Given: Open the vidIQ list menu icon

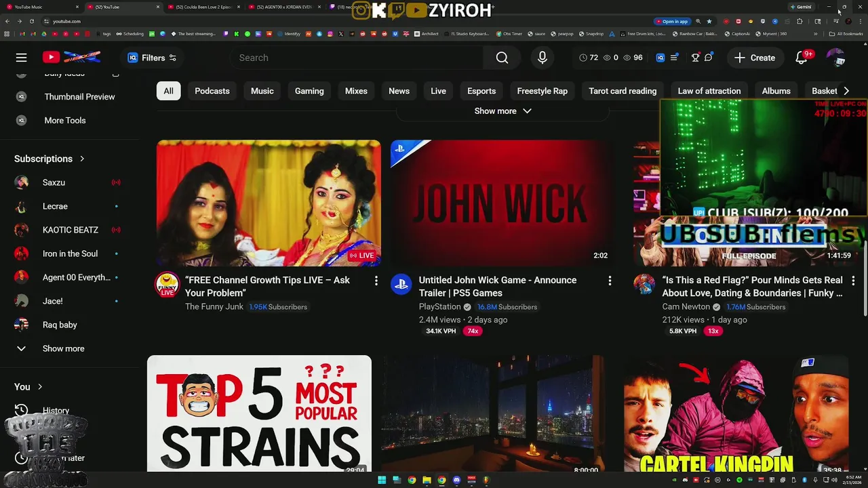Looking at the screenshot, I should pos(674,58).
